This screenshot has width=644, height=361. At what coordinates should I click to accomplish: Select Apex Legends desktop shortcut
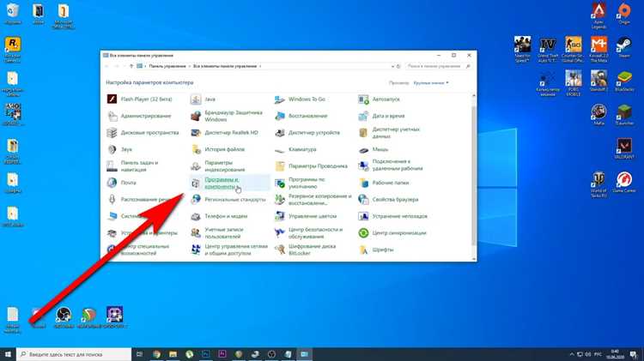(x=598, y=16)
